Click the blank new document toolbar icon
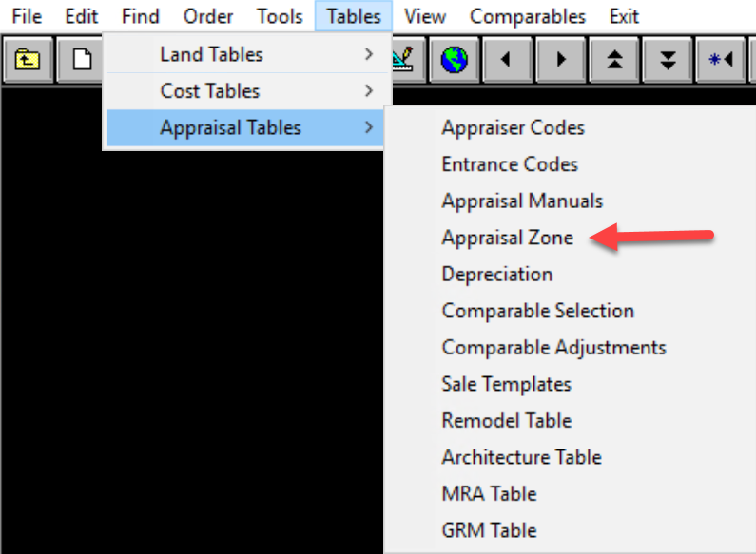The height and width of the screenshot is (554, 756). coord(81,60)
